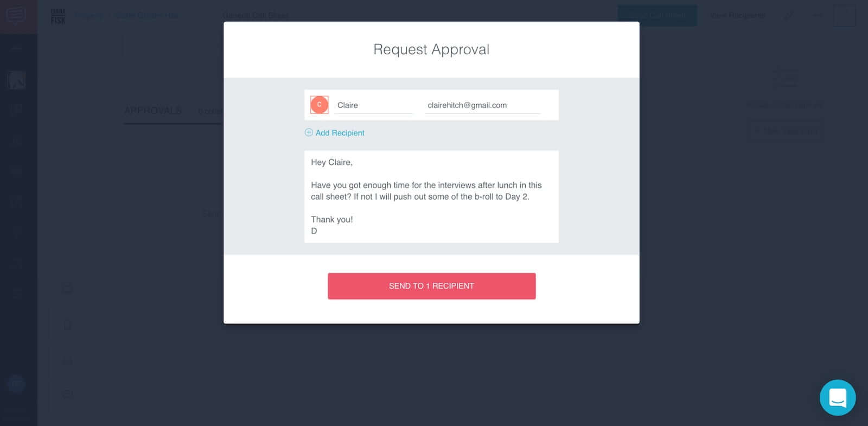Click Claire's orange avatar circle
This screenshot has height=426, width=868.
(x=319, y=105)
